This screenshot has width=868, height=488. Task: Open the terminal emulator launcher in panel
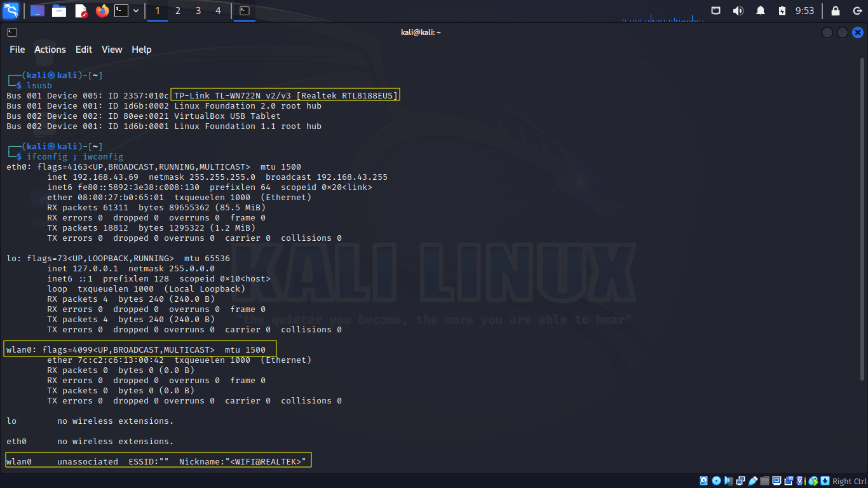point(121,11)
